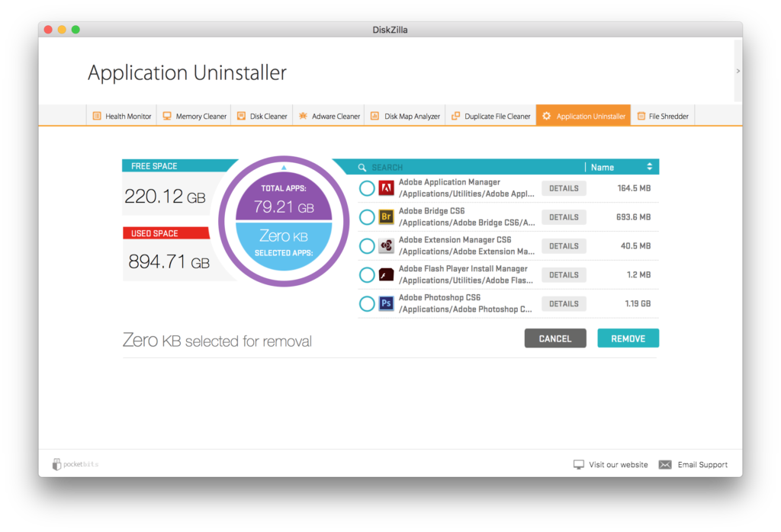Show details for Adobe Bridge CS6
Image resolution: width=781 pixels, height=532 pixels.
tap(564, 217)
